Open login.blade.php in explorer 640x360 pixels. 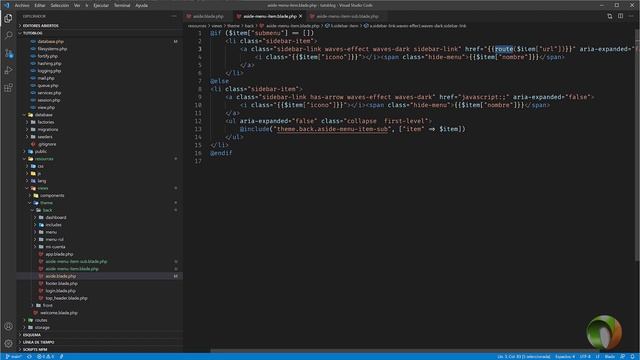[x=60, y=291]
